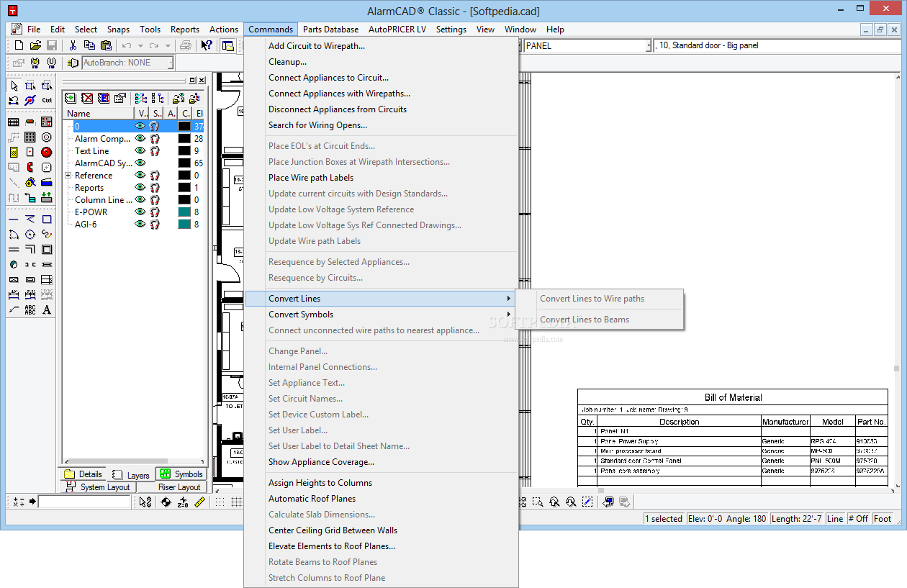Screen dimensions: 907x588
Task: Select the concentric circle detector tool
Action: tap(46, 137)
